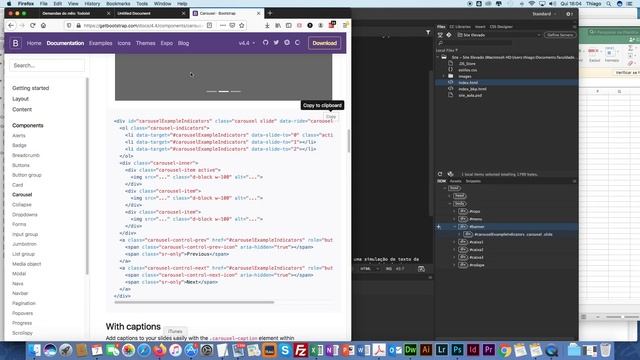Open the Dropdowns component docs link
The height and width of the screenshot is (360, 640).
point(25,214)
